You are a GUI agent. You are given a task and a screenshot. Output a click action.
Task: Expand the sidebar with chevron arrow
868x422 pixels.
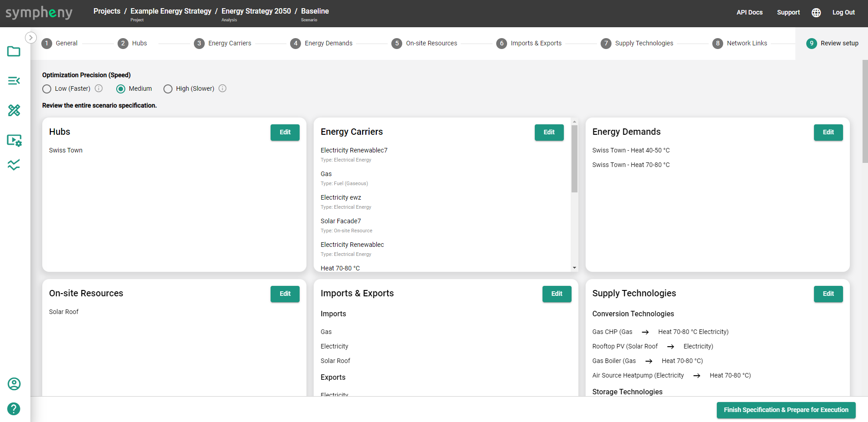pyautogui.click(x=30, y=38)
